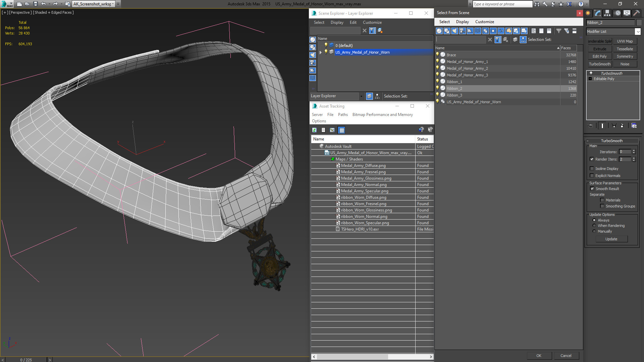Click the Render Iters spinner arrows

pyautogui.click(x=634, y=159)
